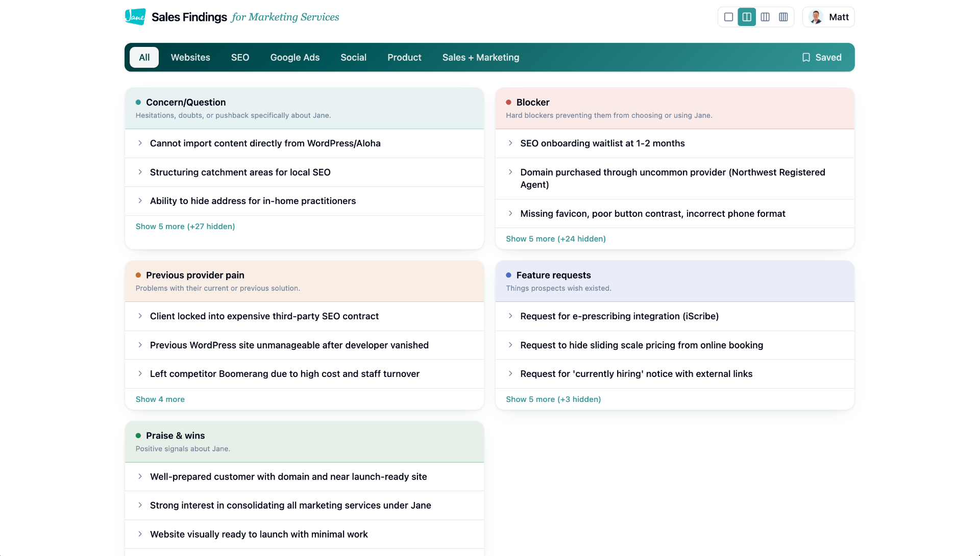
Task: Open the SEO tab
Action: (240, 57)
